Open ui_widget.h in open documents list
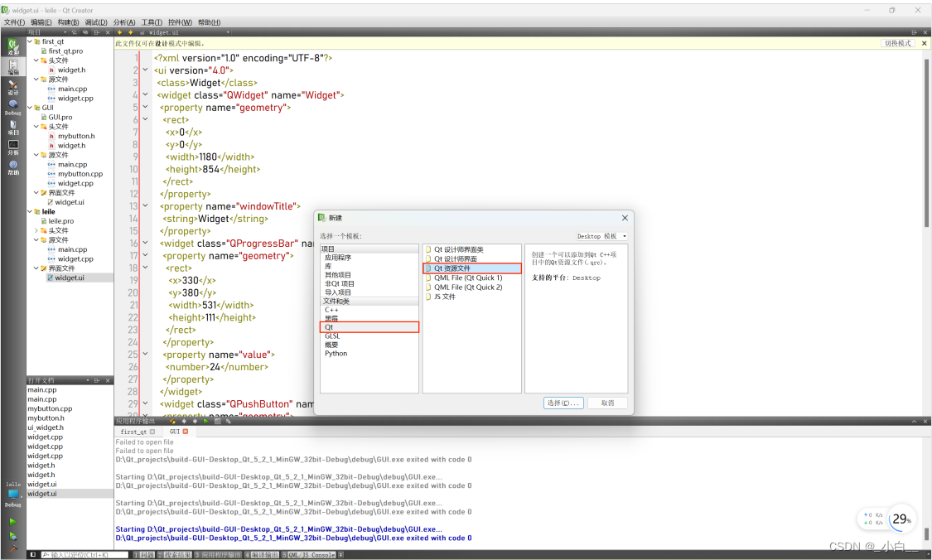Image resolution: width=932 pixels, height=560 pixels. (x=46, y=427)
